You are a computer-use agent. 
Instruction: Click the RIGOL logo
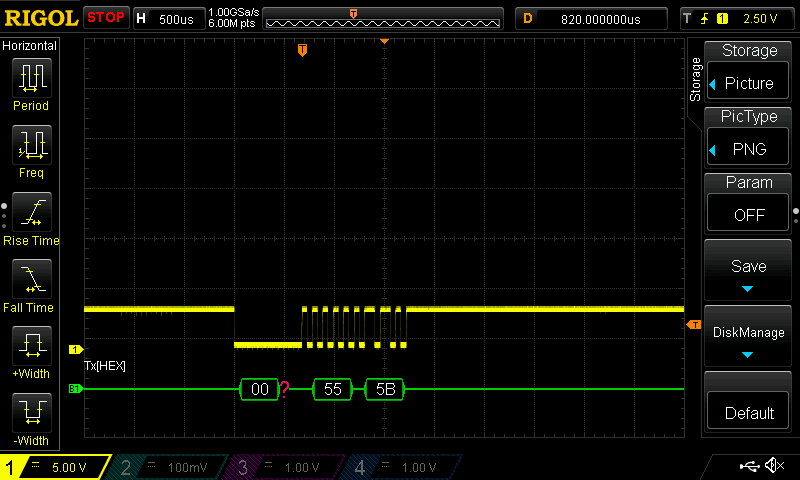41,18
